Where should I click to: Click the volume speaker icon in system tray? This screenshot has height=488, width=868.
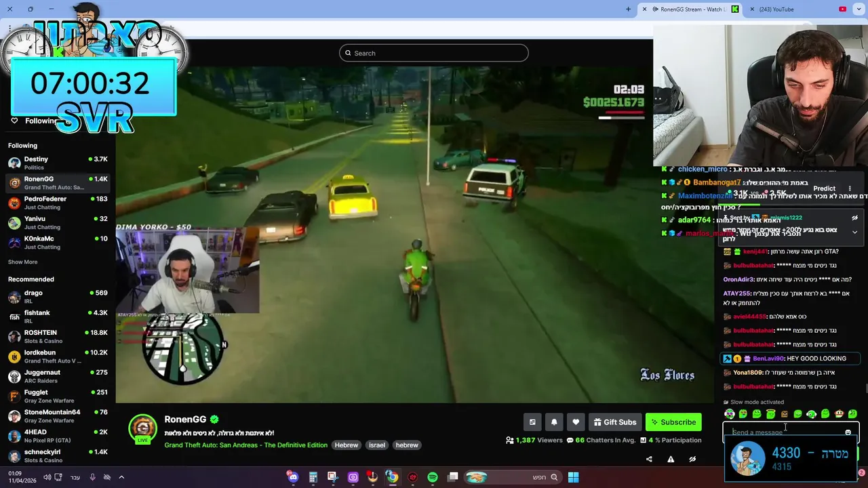coord(47,477)
